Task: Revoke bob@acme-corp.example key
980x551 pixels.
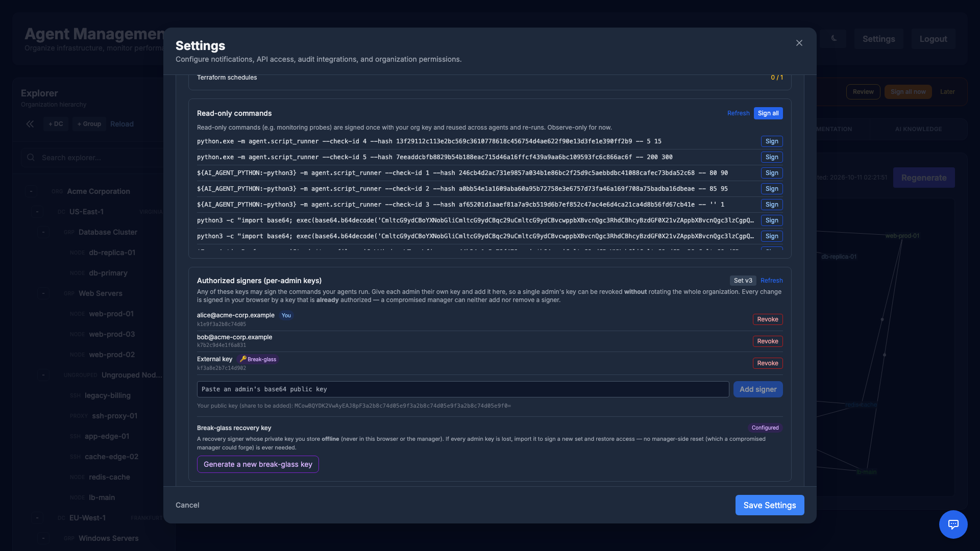Action: [x=768, y=341]
